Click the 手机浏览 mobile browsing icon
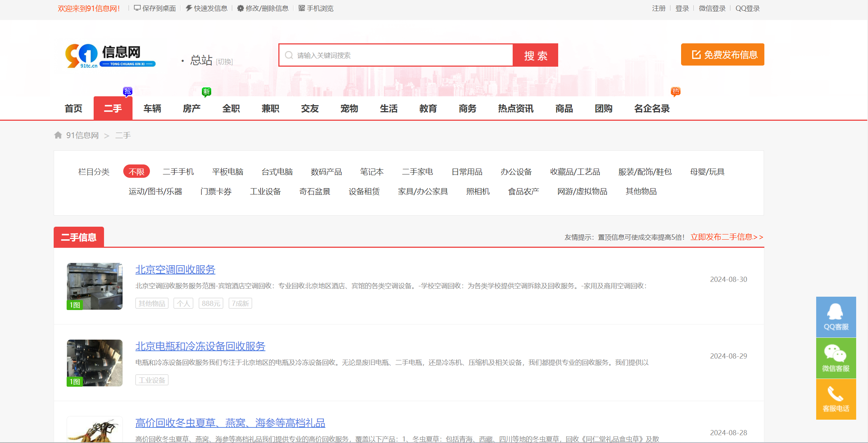This screenshot has width=868, height=443. click(301, 8)
